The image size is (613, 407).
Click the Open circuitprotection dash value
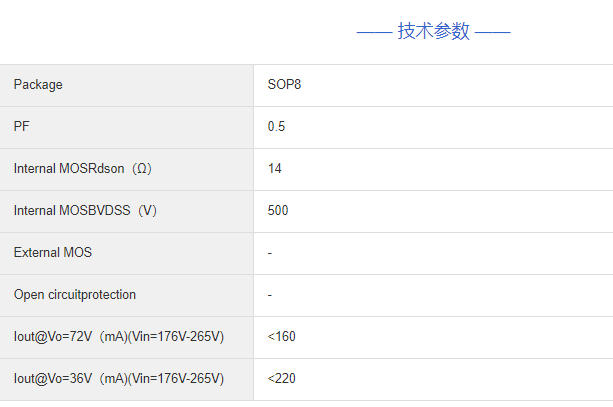click(x=270, y=295)
